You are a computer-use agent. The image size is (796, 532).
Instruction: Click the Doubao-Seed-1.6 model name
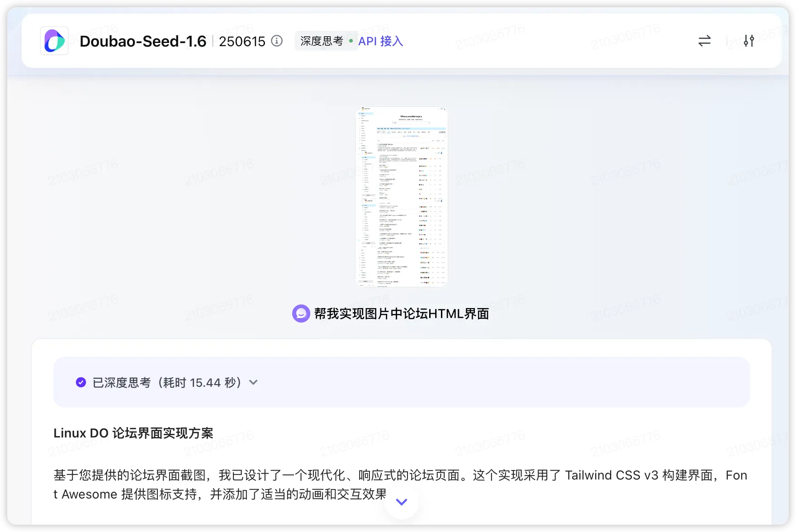click(x=143, y=41)
